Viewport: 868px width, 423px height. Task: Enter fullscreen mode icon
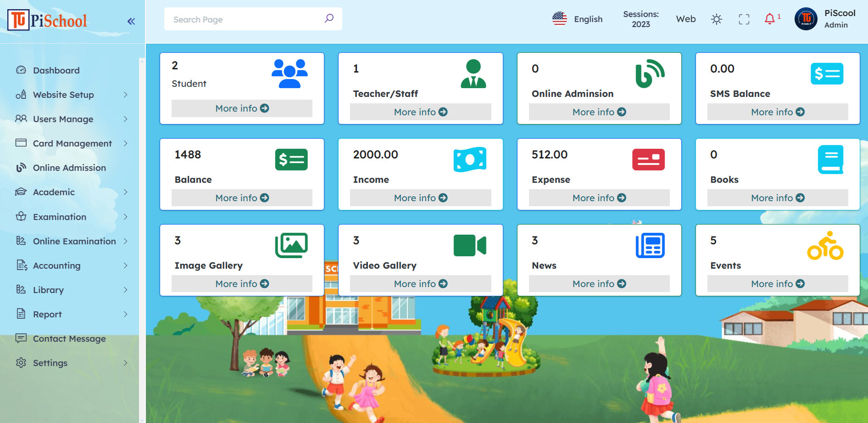click(744, 19)
